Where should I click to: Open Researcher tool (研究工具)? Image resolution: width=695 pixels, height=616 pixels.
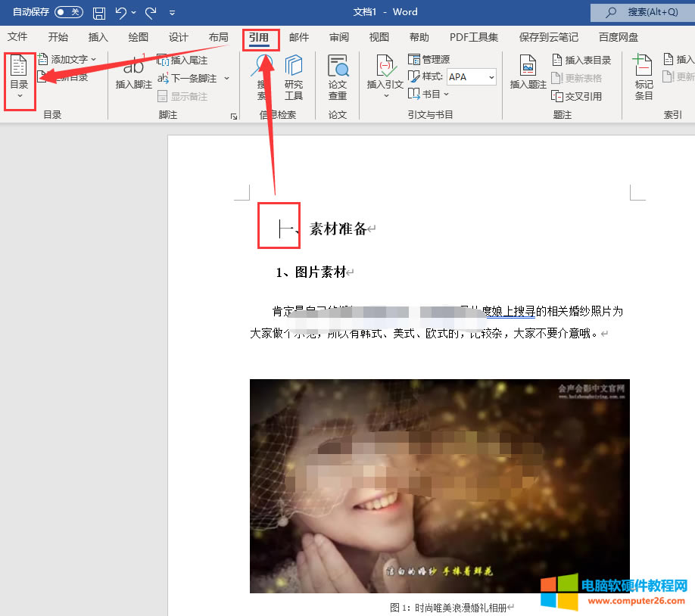point(294,78)
